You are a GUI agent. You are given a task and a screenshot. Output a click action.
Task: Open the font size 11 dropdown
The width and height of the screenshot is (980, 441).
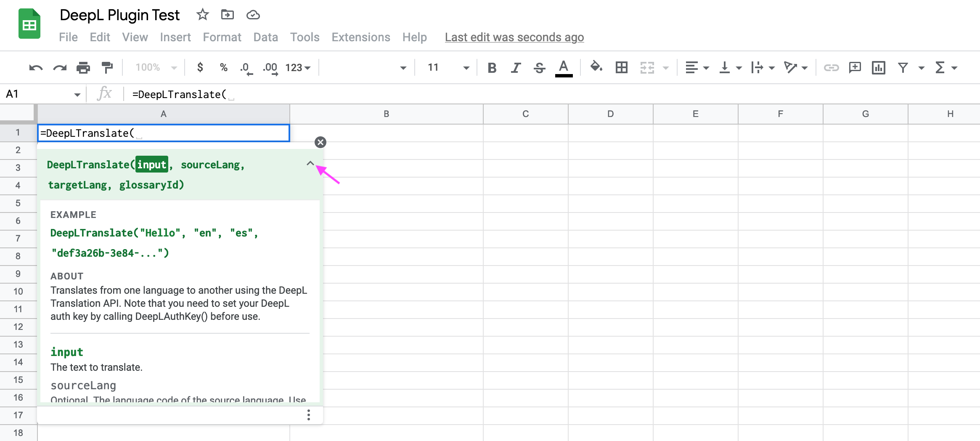coord(448,67)
